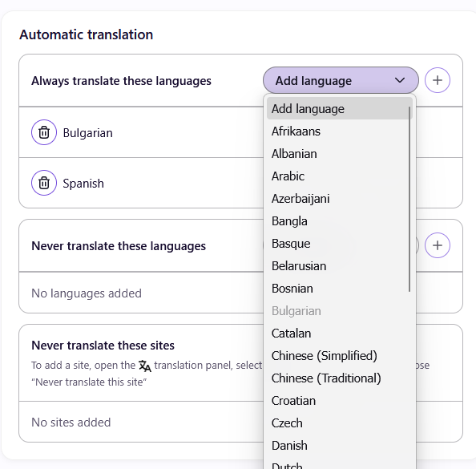Click plus button beside Always translate dropdown
The height and width of the screenshot is (469, 476).
[438, 80]
